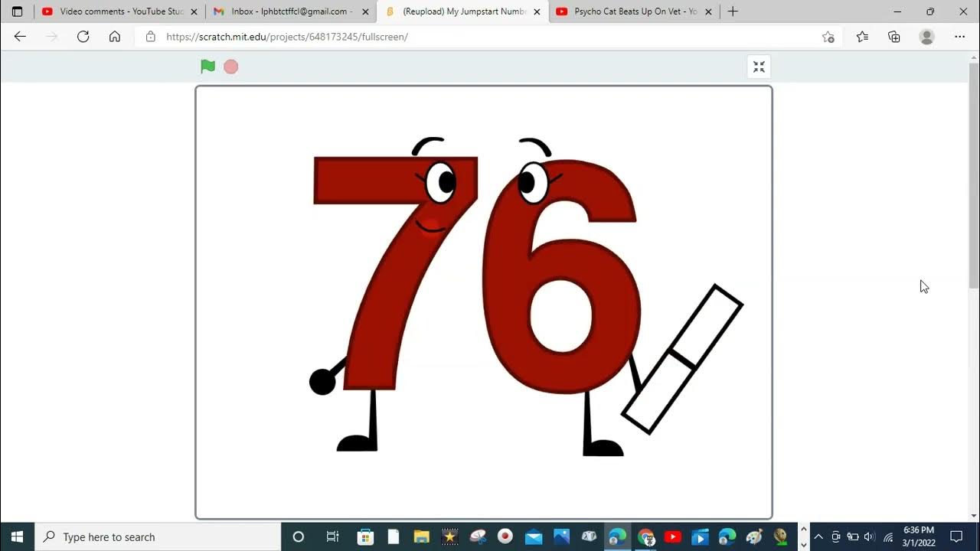Image resolution: width=980 pixels, height=551 pixels.
Task: Open Cortana circle in taskbar
Action: pos(299,536)
